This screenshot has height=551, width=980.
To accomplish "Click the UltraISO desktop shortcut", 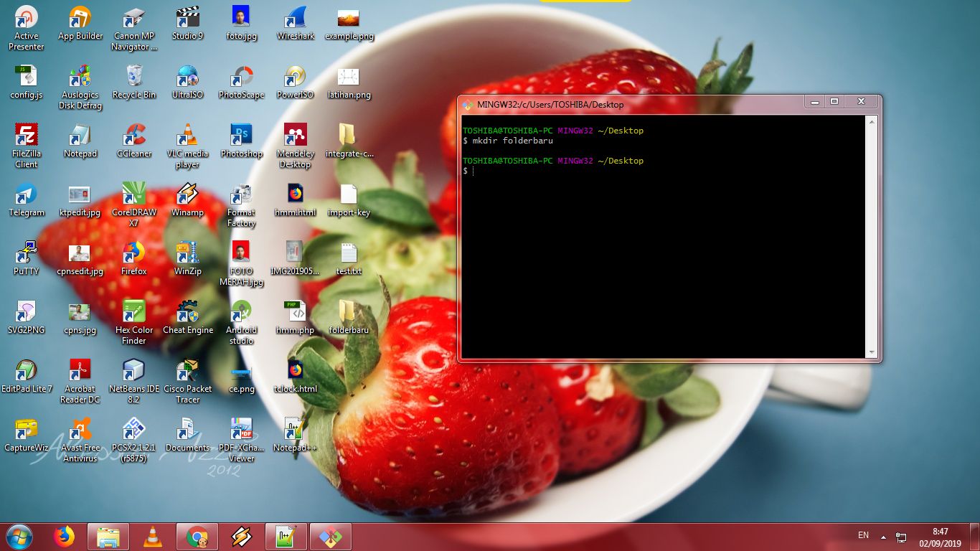I will pos(188,82).
